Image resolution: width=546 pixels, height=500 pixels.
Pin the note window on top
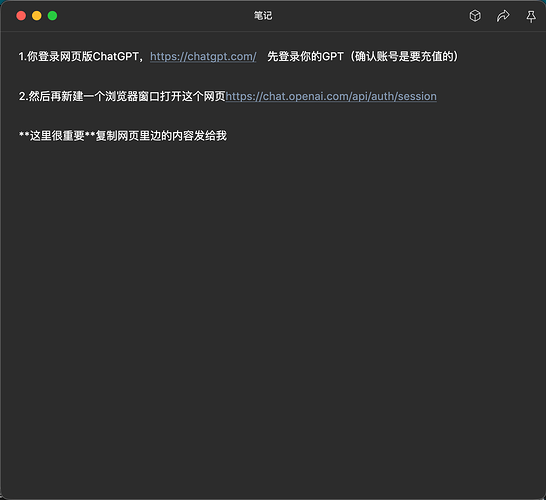coord(531,16)
